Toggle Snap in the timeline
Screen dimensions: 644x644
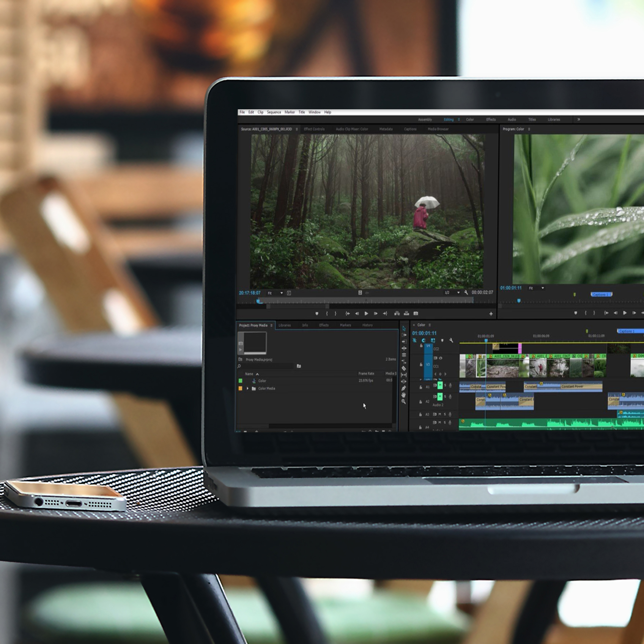(x=424, y=340)
